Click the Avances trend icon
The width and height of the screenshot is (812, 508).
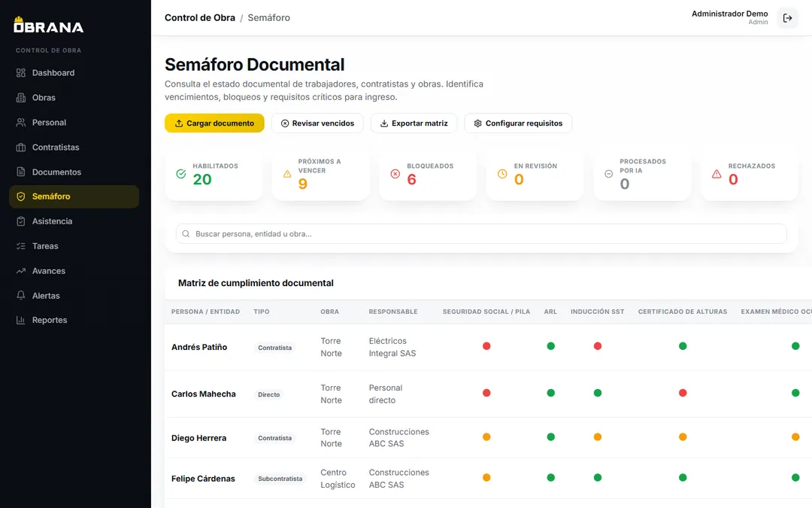(21, 271)
